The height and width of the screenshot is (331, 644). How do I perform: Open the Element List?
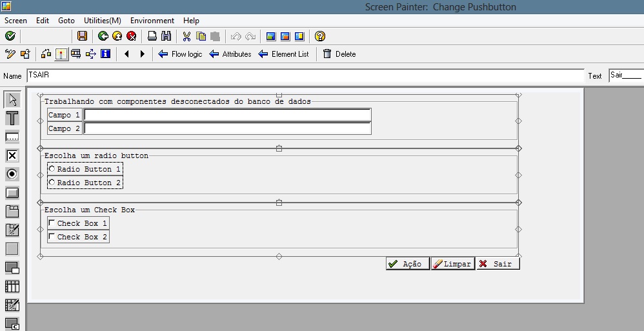tap(283, 54)
